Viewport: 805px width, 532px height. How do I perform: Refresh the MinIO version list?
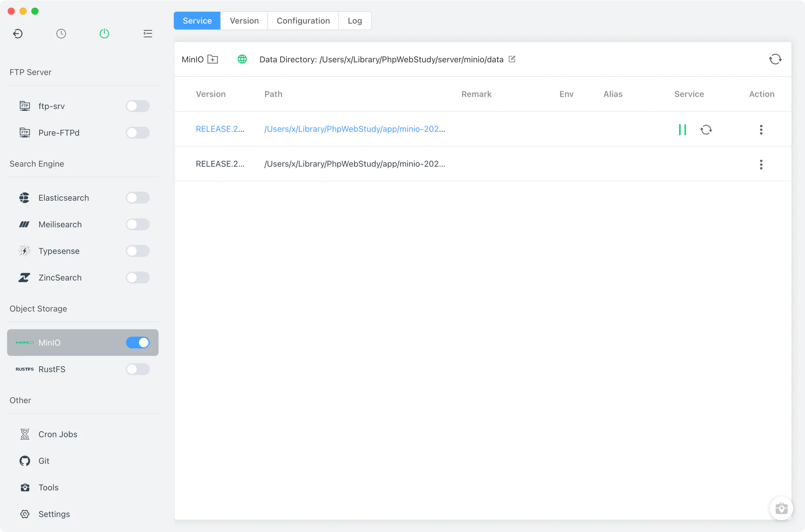coord(775,59)
